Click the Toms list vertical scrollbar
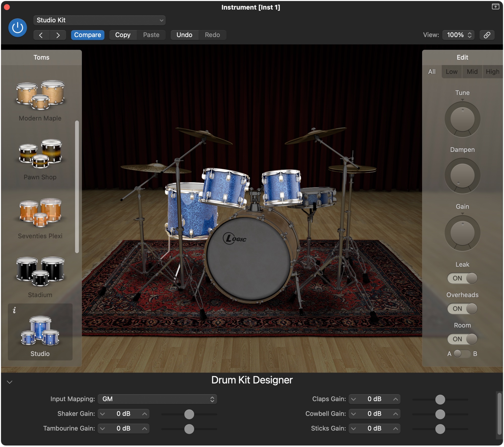 click(x=77, y=187)
